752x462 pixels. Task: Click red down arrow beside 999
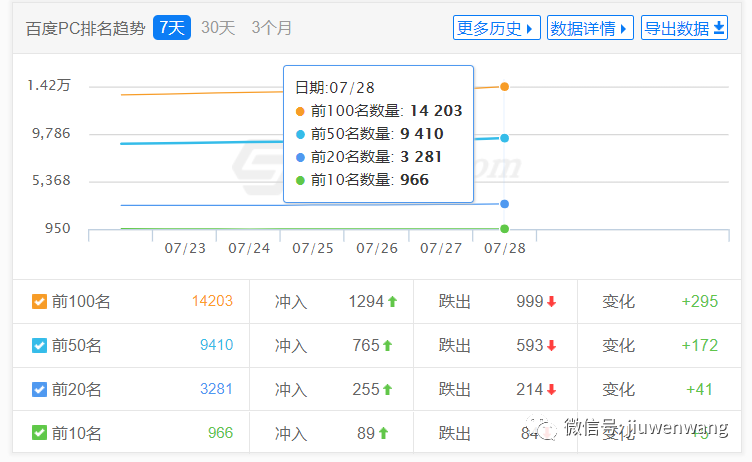click(x=551, y=301)
